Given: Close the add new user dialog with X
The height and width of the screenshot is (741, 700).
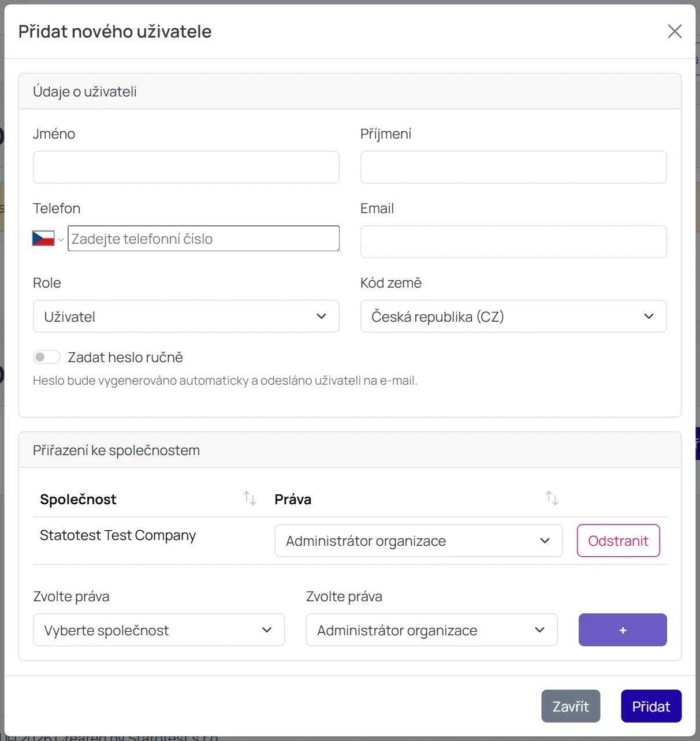Looking at the screenshot, I should click(x=675, y=31).
